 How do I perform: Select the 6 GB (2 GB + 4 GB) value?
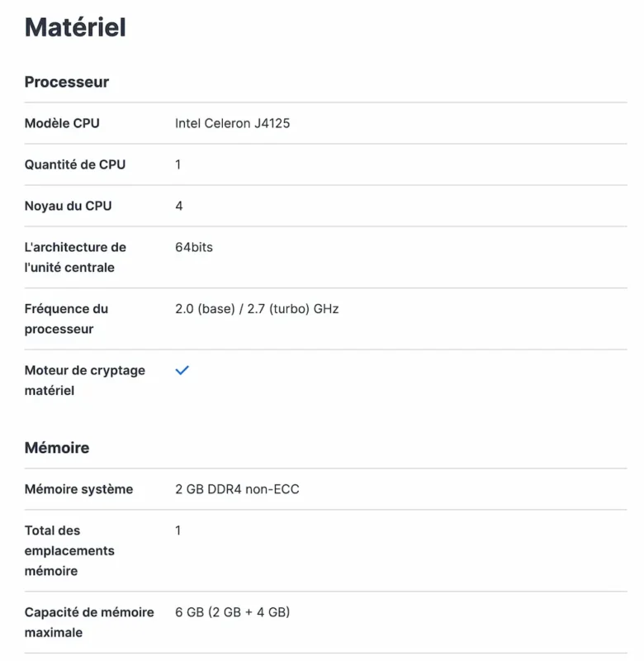(x=232, y=612)
